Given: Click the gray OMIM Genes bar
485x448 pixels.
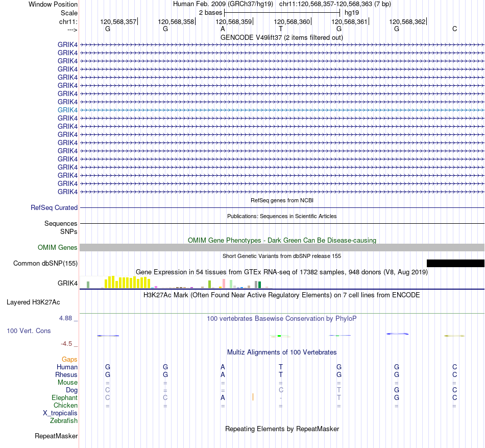Looking at the screenshot, I should (282, 248).
